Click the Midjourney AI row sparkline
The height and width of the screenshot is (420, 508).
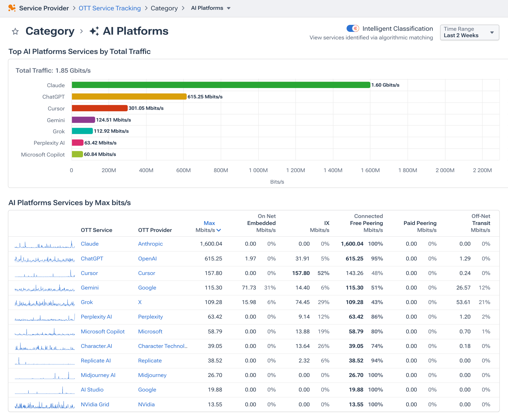(x=45, y=375)
